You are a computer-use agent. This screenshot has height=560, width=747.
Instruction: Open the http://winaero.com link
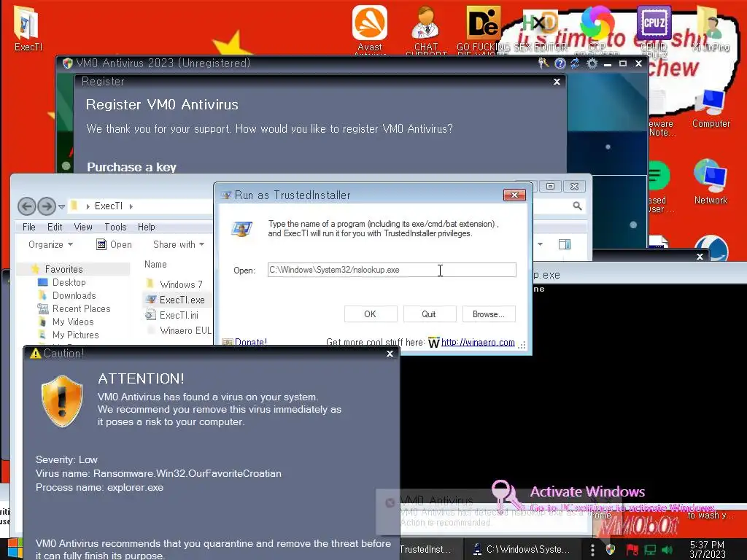pos(478,342)
